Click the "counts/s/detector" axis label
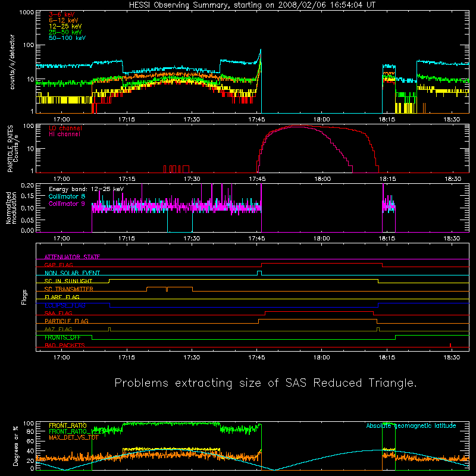476x476 pixels. [x=12, y=62]
